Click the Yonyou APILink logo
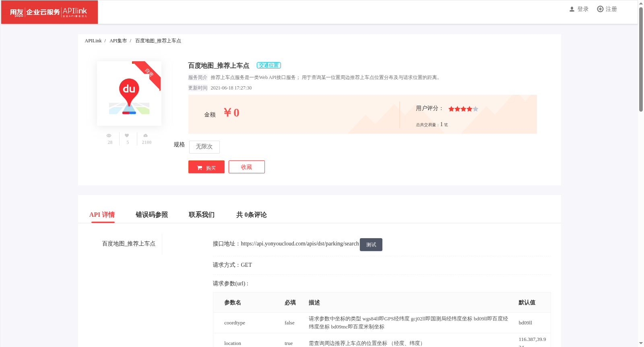This screenshot has height=347, width=644. point(49,12)
